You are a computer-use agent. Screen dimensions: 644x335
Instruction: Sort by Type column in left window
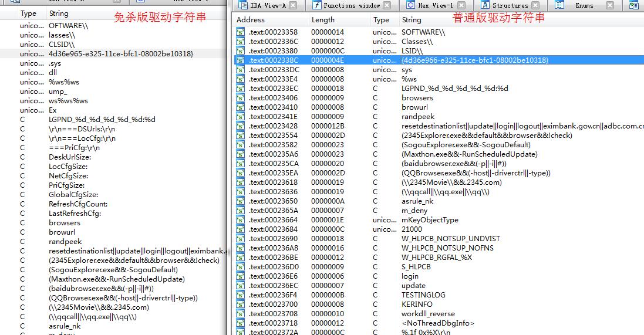click(28, 13)
